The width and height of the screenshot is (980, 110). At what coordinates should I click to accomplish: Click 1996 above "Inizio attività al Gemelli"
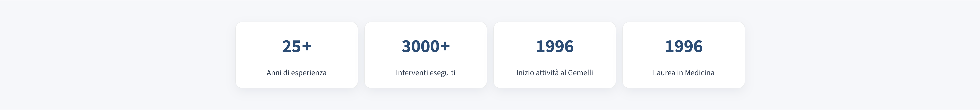coord(554,47)
